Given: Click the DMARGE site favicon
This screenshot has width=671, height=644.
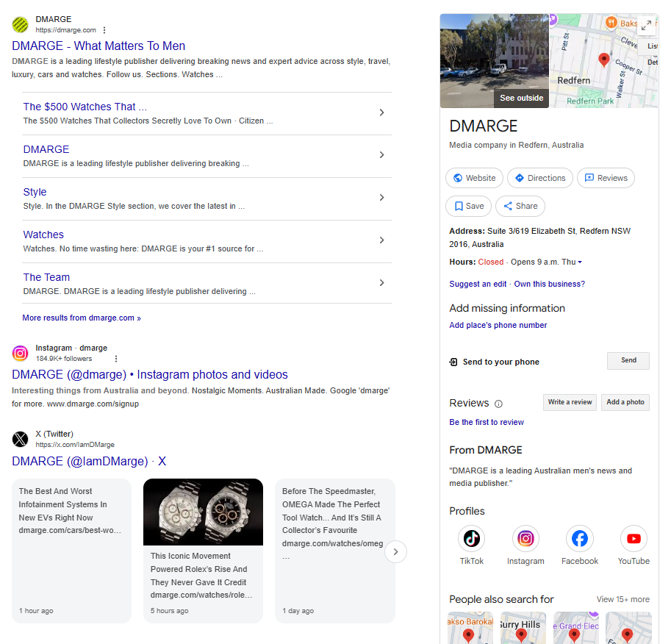Looking at the screenshot, I should (x=20, y=25).
